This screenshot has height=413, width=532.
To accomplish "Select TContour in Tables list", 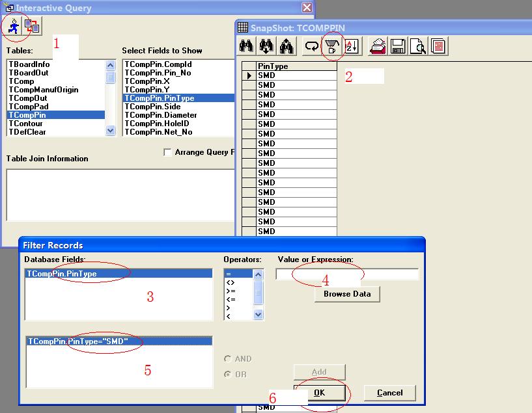I will point(56,124).
